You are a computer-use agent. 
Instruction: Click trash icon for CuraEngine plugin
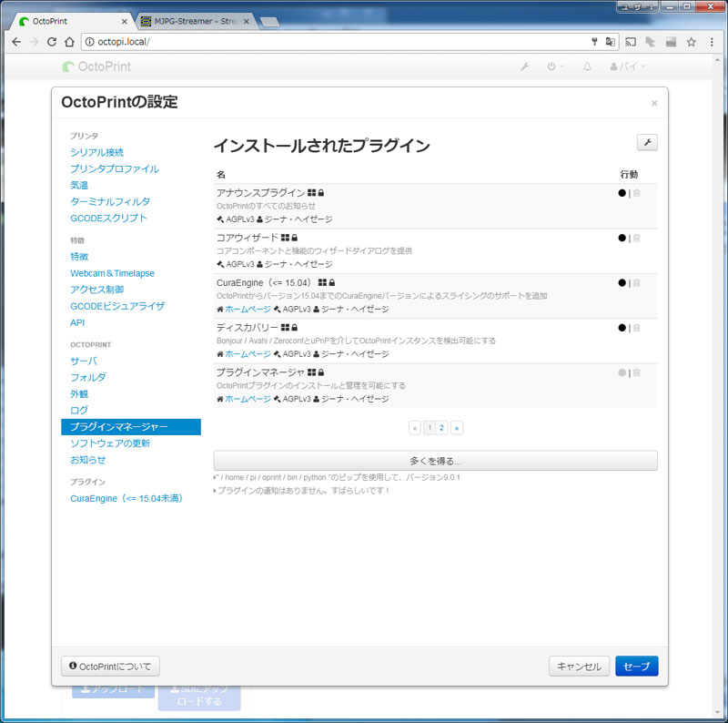(636, 283)
